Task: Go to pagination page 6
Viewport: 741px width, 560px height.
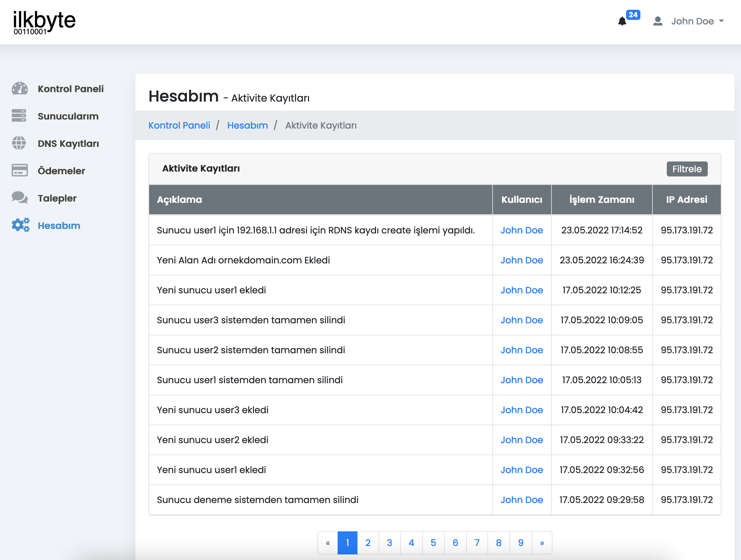Action: point(455,543)
